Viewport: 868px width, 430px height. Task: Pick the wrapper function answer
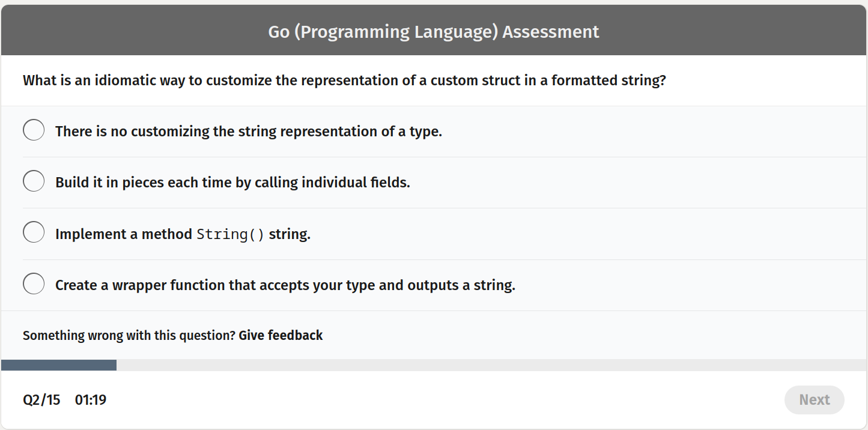[x=34, y=283]
